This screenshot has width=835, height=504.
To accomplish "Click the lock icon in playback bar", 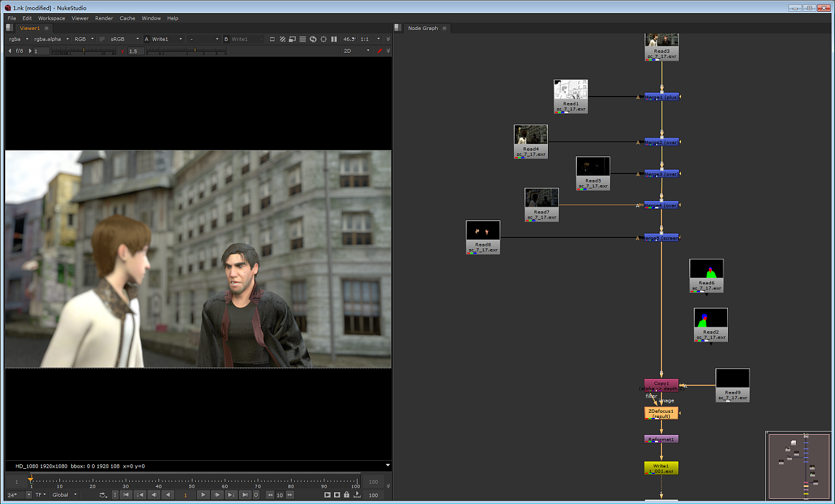I will click(347, 495).
